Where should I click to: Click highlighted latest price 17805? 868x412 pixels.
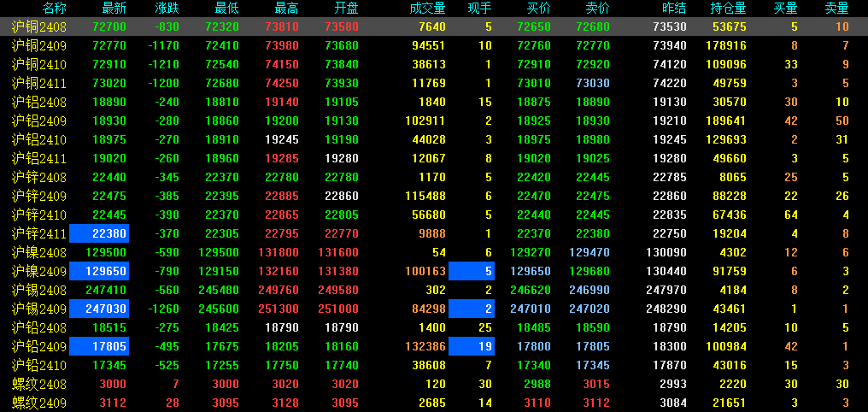pyautogui.click(x=99, y=347)
